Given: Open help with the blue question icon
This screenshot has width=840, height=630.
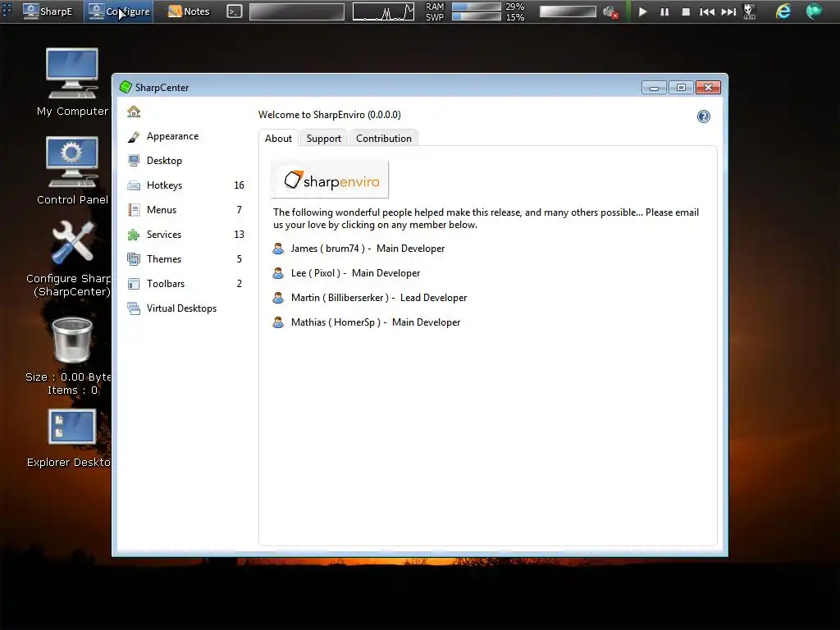Looking at the screenshot, I should click(x=703, y=116).
